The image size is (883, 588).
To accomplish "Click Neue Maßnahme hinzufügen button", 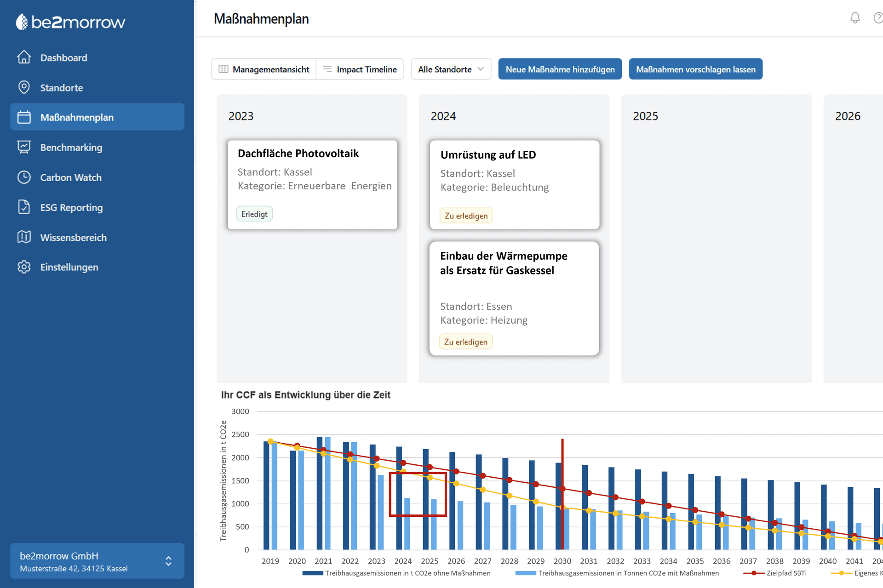I will pyautogui.click(x=560, y=69).
